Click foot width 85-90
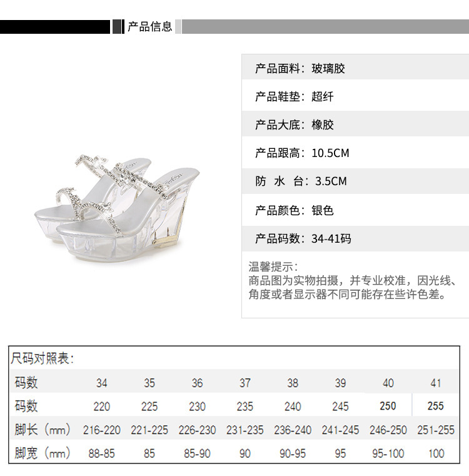The width and height of the screenshot is (469, 476). [197, 453]
